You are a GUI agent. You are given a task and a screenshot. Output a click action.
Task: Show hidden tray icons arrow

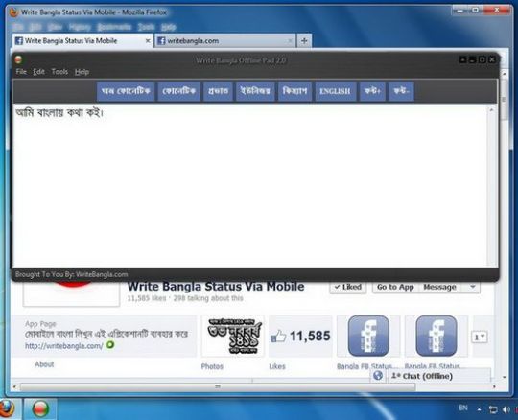(x=479, y=409)
